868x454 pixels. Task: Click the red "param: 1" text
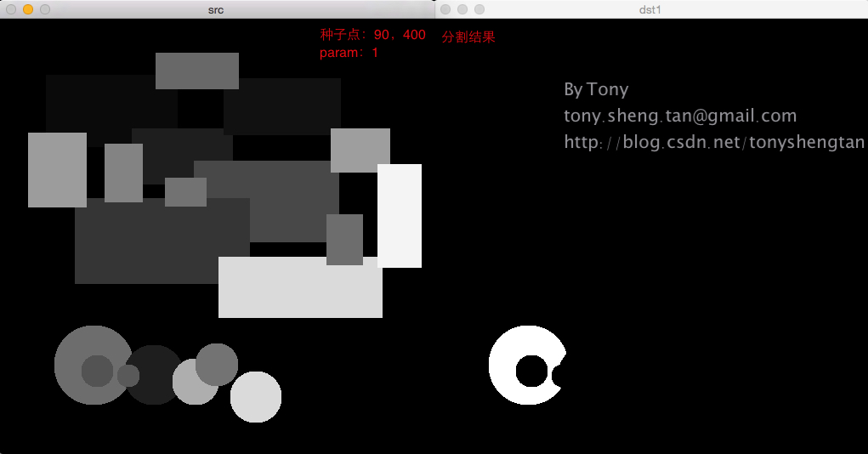click(x=349, y=53)
